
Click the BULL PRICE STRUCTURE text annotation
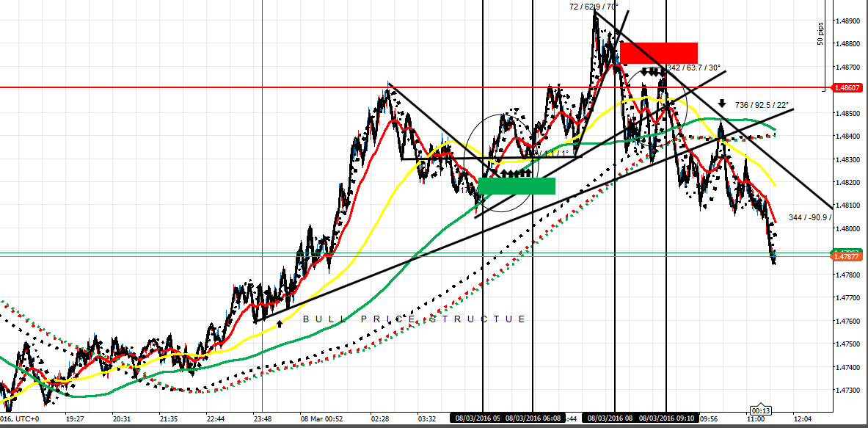point(415,319)
